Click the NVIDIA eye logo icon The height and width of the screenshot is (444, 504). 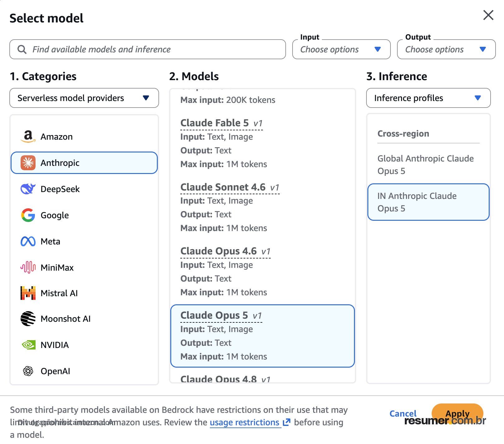click(28, 345)
